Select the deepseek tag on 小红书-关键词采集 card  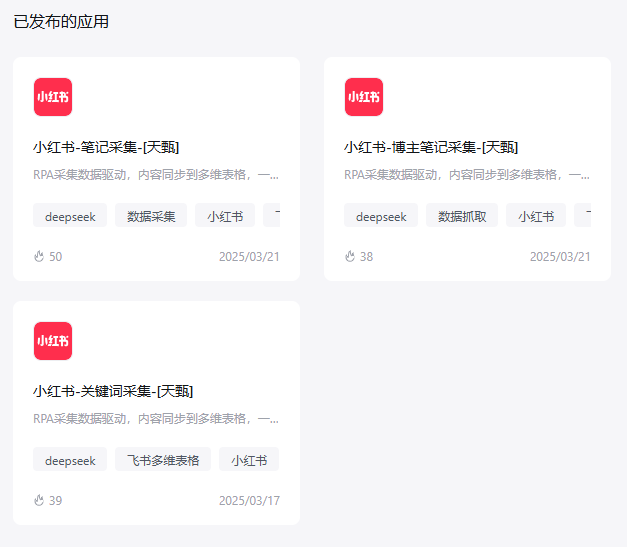(70, 459)
